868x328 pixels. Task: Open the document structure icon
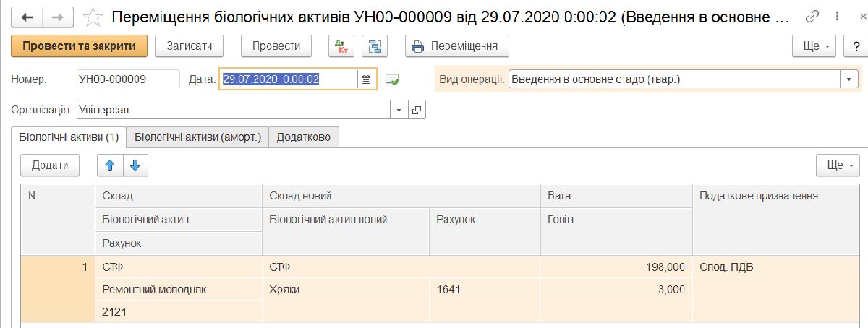[375, 46]
